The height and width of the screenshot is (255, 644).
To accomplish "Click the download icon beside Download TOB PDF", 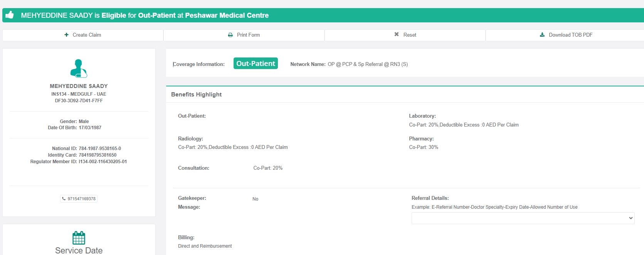I will [542, 35].
